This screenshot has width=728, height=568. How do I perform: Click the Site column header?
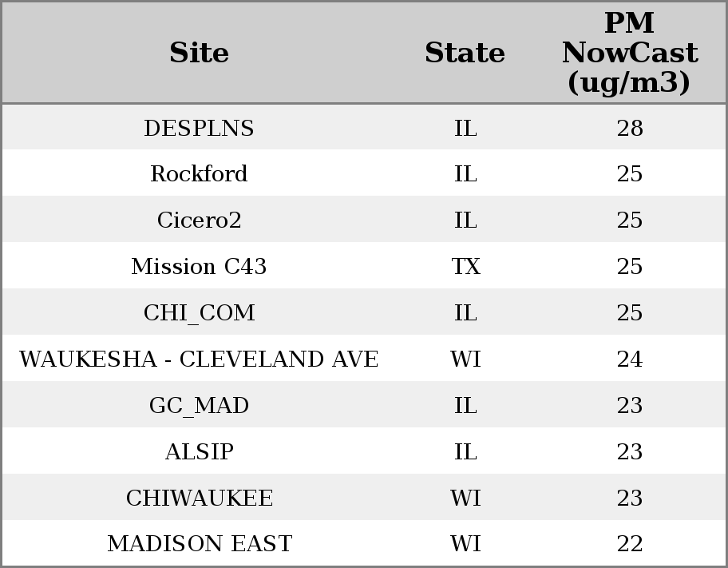coord(199,54)
